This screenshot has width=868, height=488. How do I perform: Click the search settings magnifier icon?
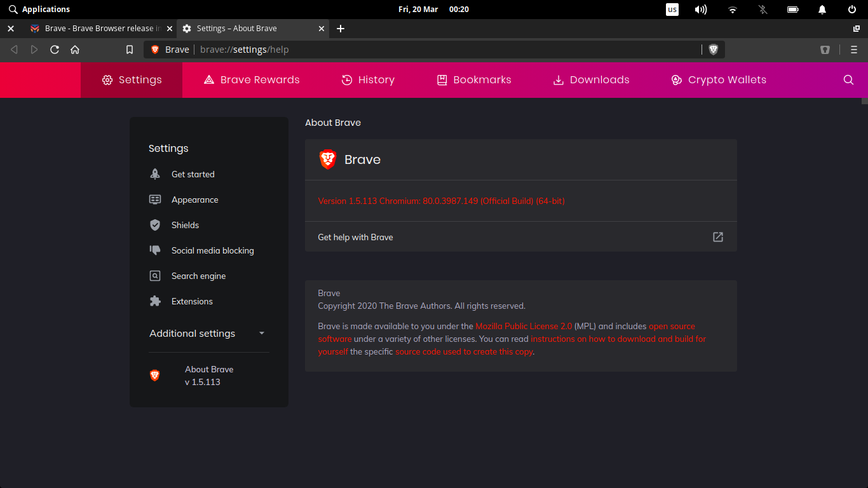point(848,80)
